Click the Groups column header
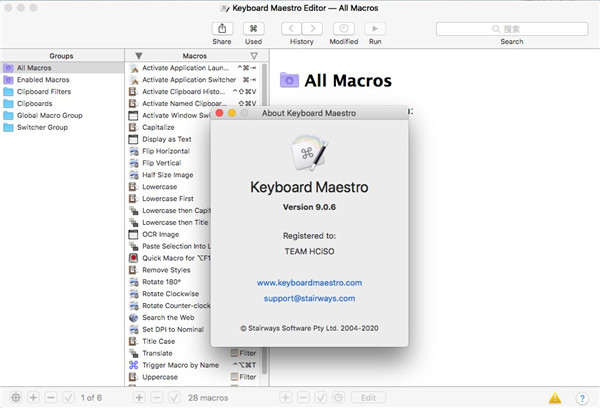Image resolution: width=600 pixels, height=408 pixels. [61, 56]
